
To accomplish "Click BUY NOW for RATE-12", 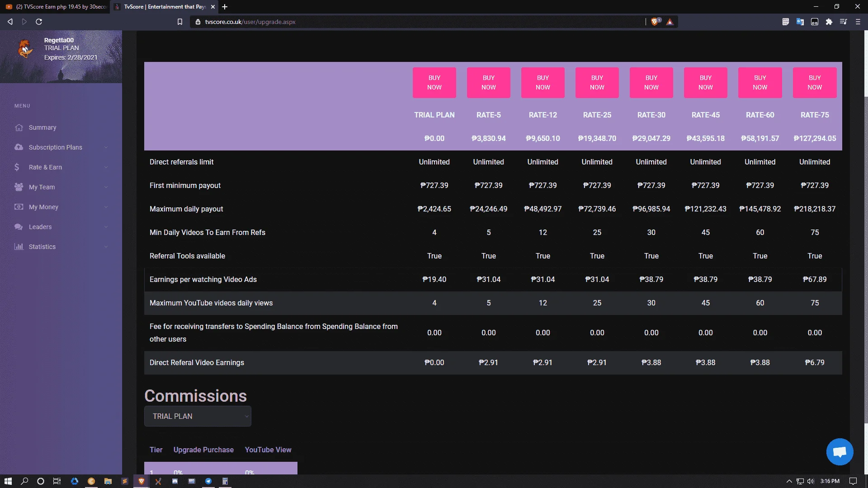I will (x=543, y=83).
